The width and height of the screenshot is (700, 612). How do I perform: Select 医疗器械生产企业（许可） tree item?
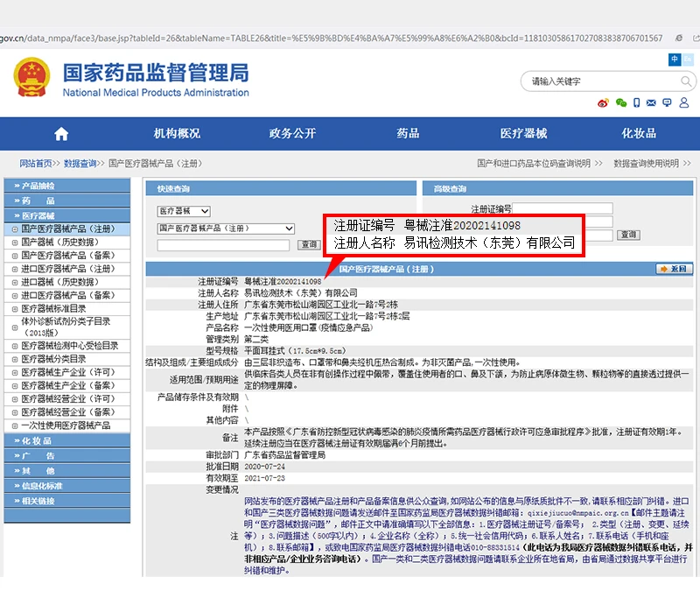click(x=68, y=373)
